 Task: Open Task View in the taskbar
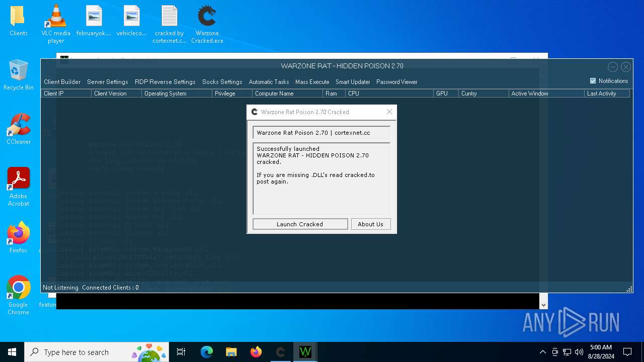pyautogui.click(x=181, y=352)
